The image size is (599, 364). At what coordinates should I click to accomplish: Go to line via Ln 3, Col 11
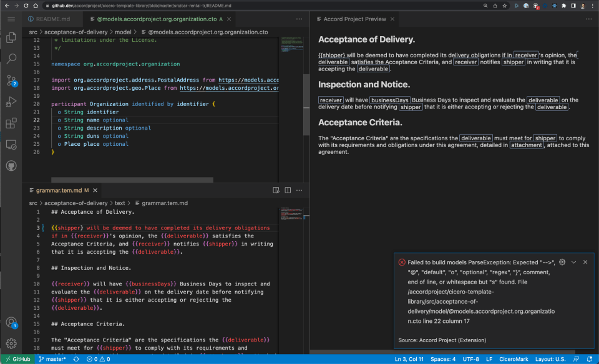point(409,359)
